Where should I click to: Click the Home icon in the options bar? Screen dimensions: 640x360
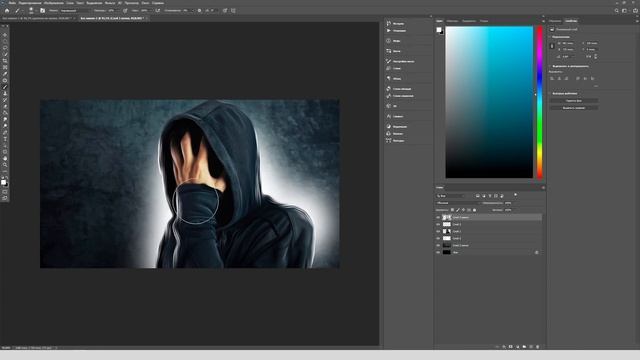click(7, 11)
